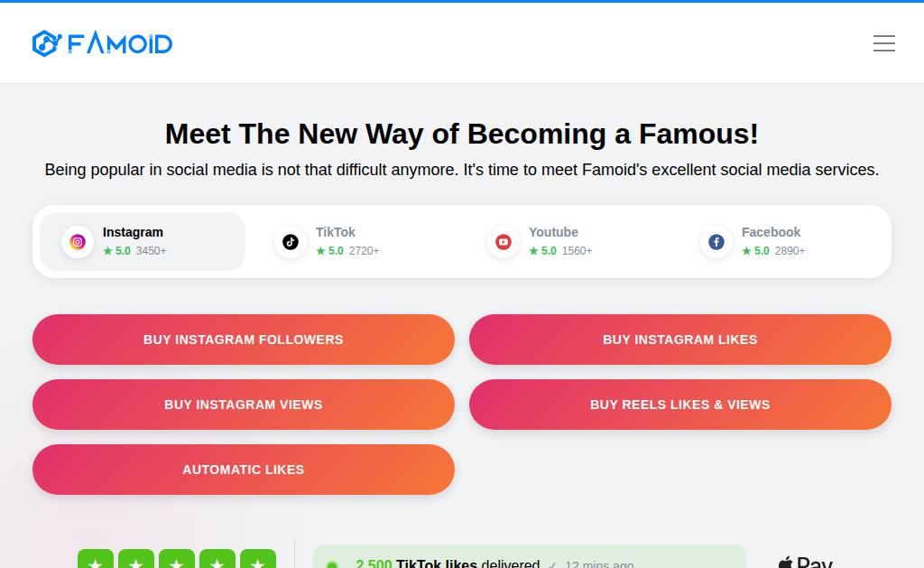Select the Instagram icon in the tabs
This screenshot has height=568, width=924.
(78, 242)
